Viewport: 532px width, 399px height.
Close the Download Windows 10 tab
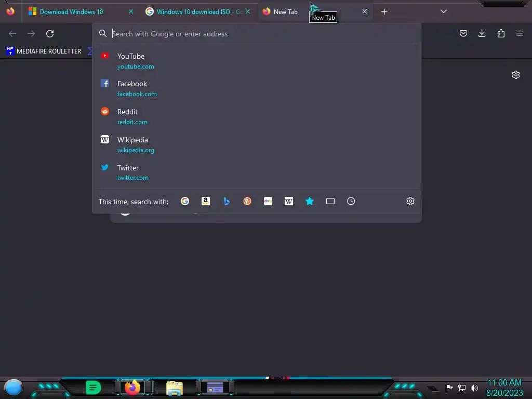click(130, 11)
